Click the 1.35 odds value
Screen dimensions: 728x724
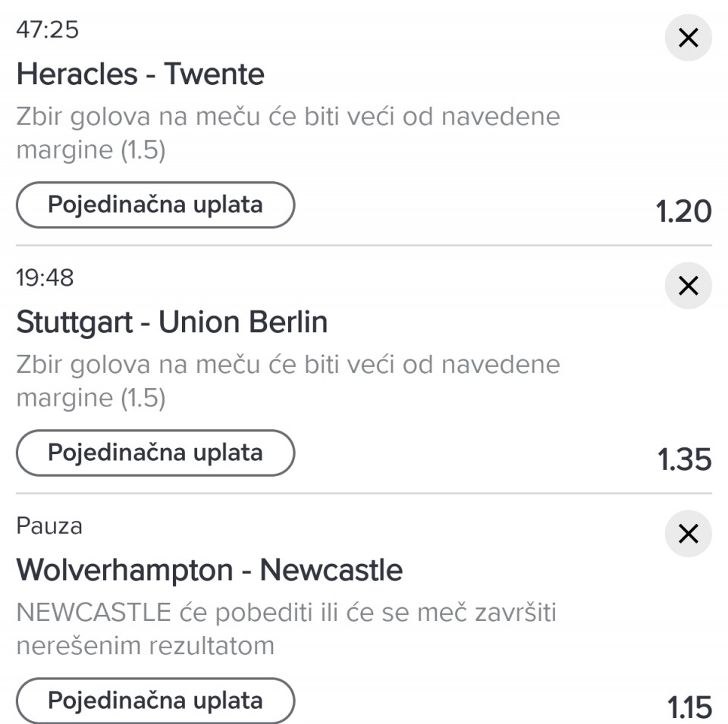click(x=684, y=460)
